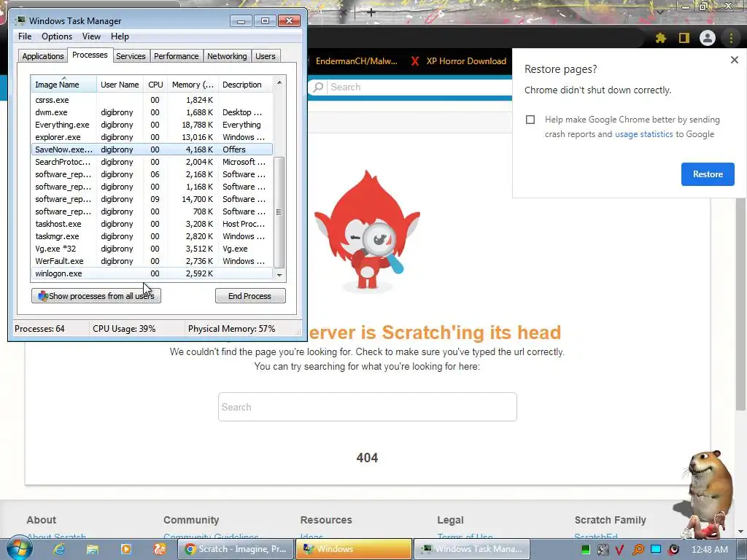Switch to Windows Task Manager taskbar button

tap(472, 549)
